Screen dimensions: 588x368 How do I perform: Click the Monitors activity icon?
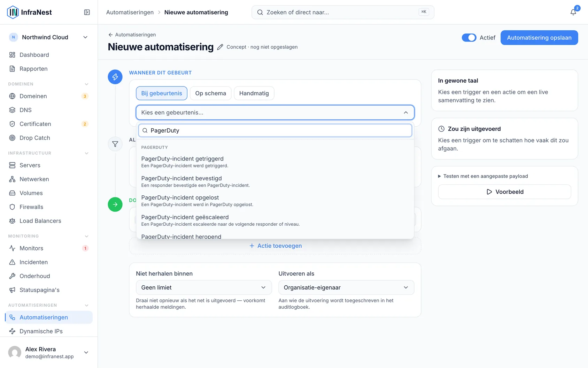point(12,248)
